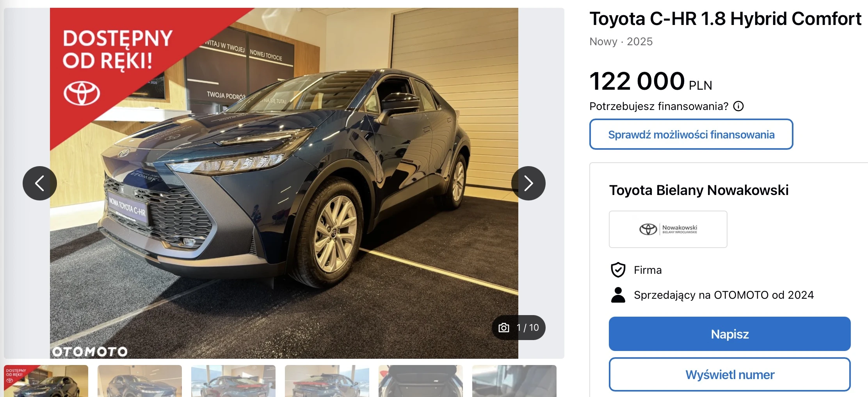
Task: Select the fourth car thumbnail
Action: [x=327, y=381]
